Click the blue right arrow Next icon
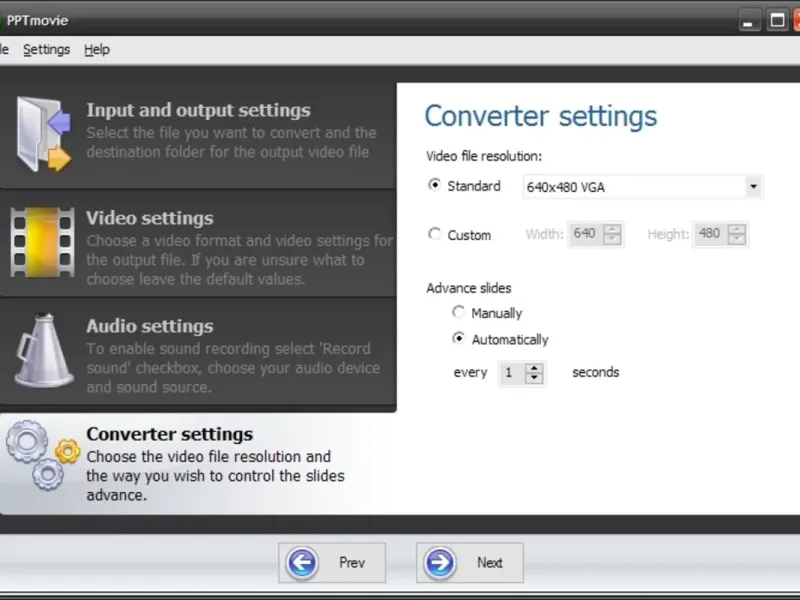Image resolution: width=800 pixels, height=600 pixels. (x=439, y=563)
